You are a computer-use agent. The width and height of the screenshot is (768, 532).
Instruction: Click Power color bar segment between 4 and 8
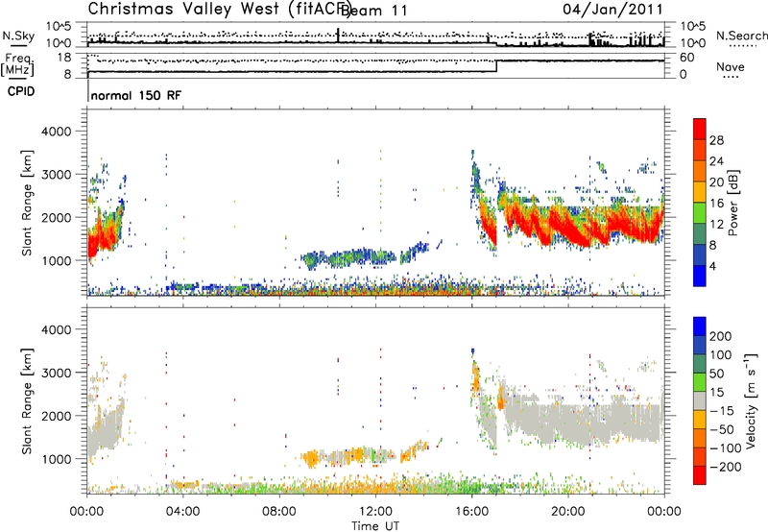[700, 255]
